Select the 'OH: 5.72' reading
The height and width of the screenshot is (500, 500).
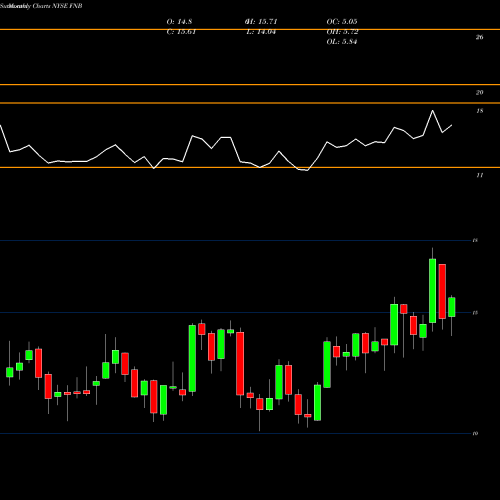(342, 32)
